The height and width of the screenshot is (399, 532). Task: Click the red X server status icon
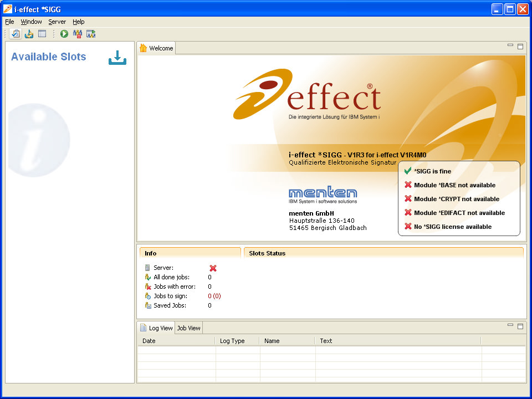pos(213,268)
